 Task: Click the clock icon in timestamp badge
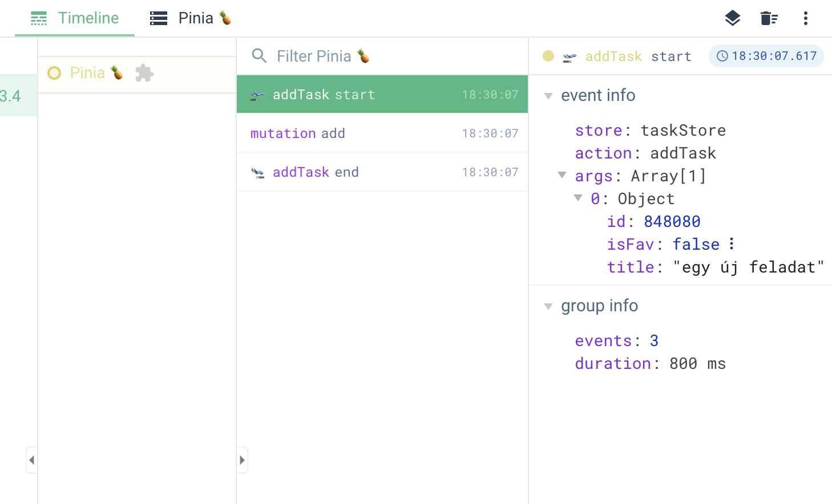[722, 56]
